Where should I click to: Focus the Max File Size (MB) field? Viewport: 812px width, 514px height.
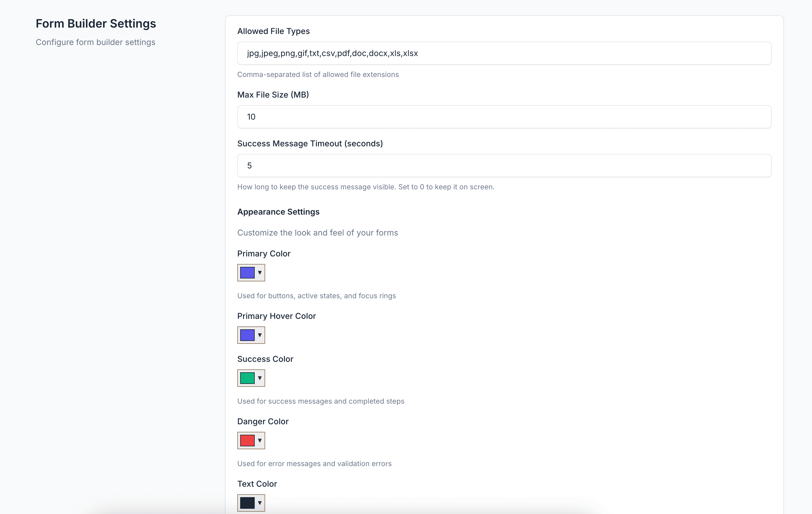click(504, 117)
